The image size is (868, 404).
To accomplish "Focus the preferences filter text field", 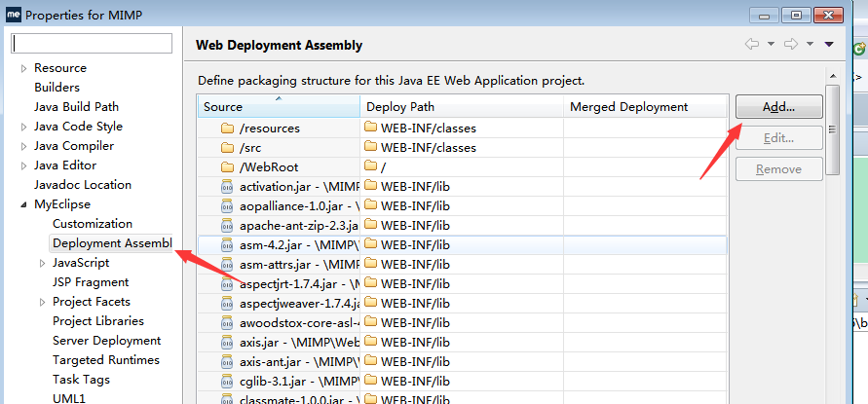I will (x=93, y=43).
